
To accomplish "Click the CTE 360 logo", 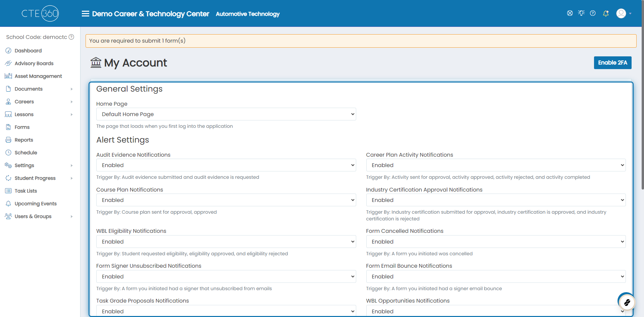I will (x=40, y=13).
